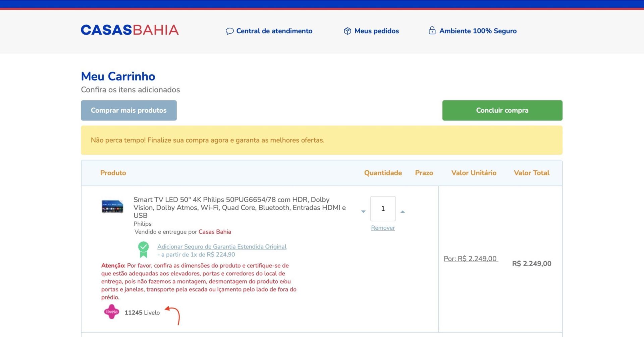Image resolution: width=644 pixels, height=337 pixels.
Task: Click the pink Livelo logo icon
Action: point(112,312)
